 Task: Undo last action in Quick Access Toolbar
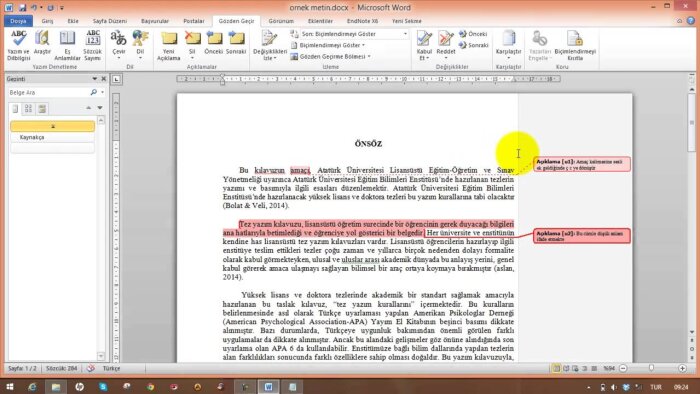34,8
